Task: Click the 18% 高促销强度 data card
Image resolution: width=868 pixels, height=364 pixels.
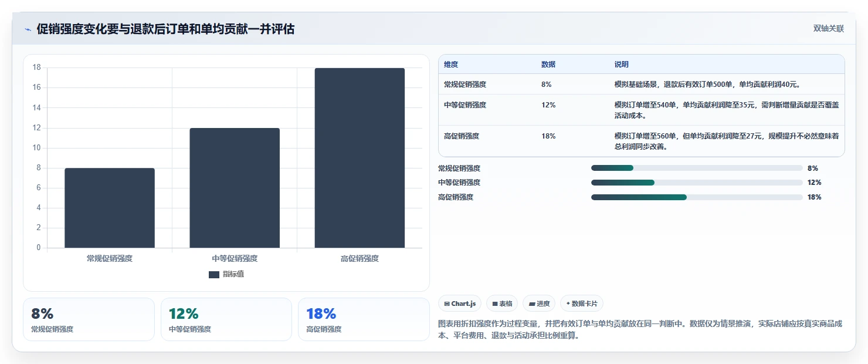Action: [364, 319]
